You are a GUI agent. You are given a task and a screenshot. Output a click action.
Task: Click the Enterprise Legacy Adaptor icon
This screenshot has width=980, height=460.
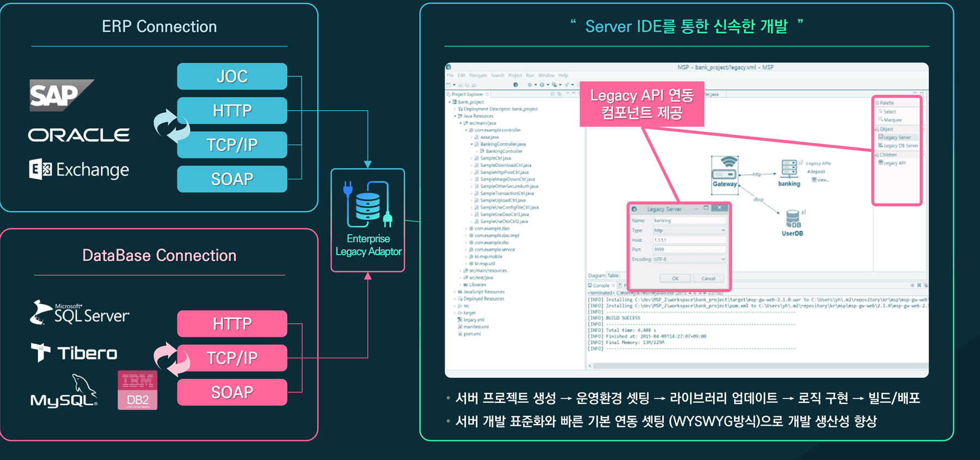(x=368, y=204)
